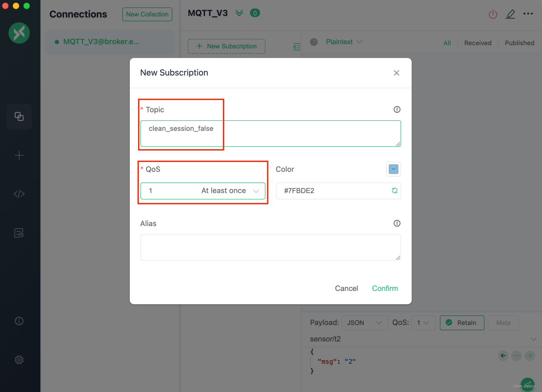The height and width of the screenshot is (392, 542).
Task: Create a new connection with the plus icon
Action: pyautogui.click(x=19, y=155)
